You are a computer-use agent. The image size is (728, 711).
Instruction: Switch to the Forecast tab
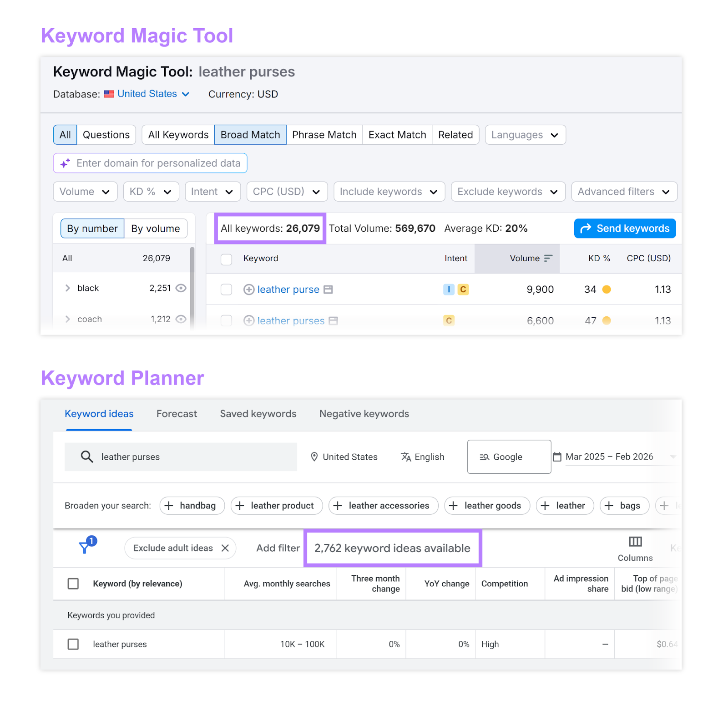click(177, 413)
